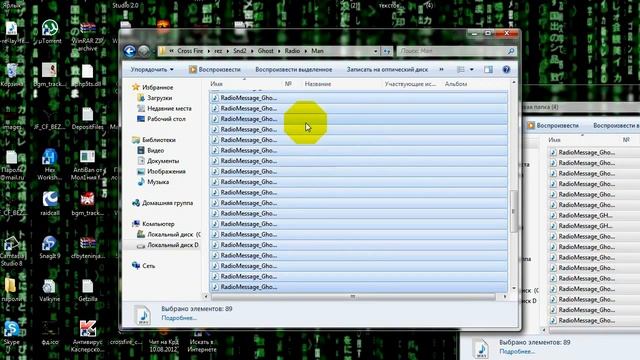Select the WinRAR ZIP archive desktop icon
Viewport: 640px width, 360px height.
click(87, 36)
